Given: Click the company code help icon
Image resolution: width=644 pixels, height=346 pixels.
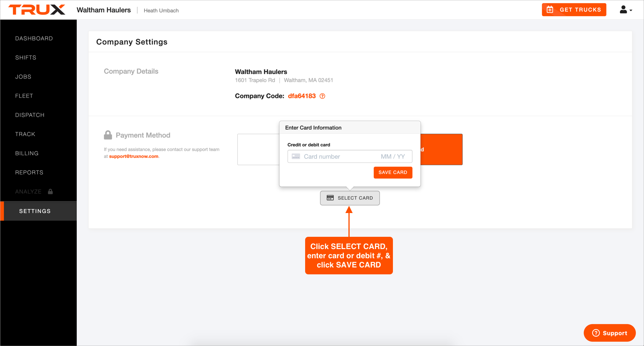Looking at the screenshot, I should pos(322,96).
